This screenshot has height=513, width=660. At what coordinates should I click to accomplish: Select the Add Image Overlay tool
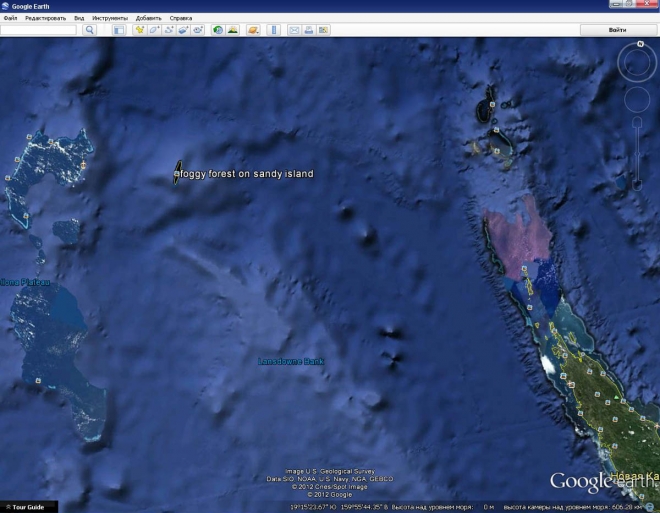click(x=183, y=30)
